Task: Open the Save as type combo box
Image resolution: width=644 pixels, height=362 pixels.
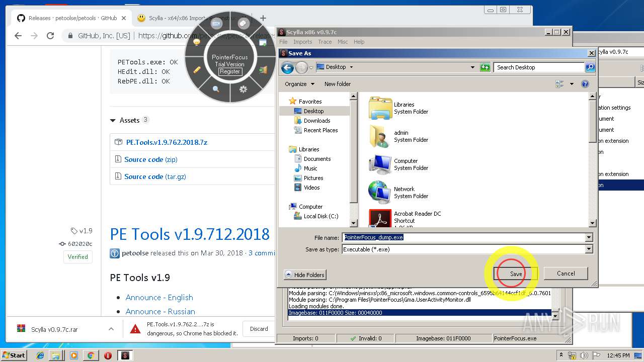Action: pyautogui.click(x=467, y=249)
